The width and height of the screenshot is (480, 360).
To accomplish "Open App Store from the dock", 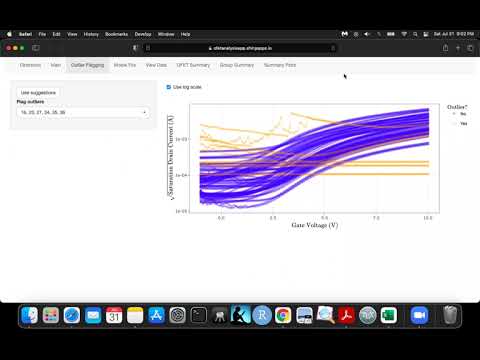I will point(156,315).
